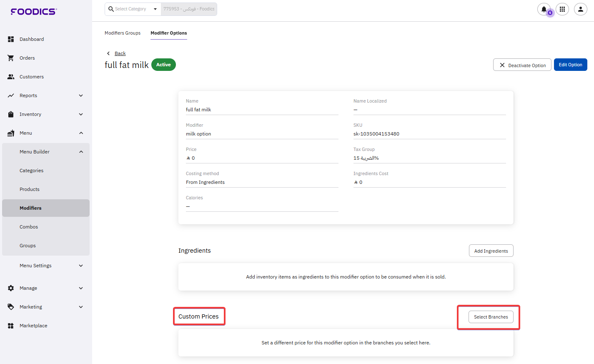
Task: Click the Edit Option button
Action: pyautogui.click(x=570, y=65)
